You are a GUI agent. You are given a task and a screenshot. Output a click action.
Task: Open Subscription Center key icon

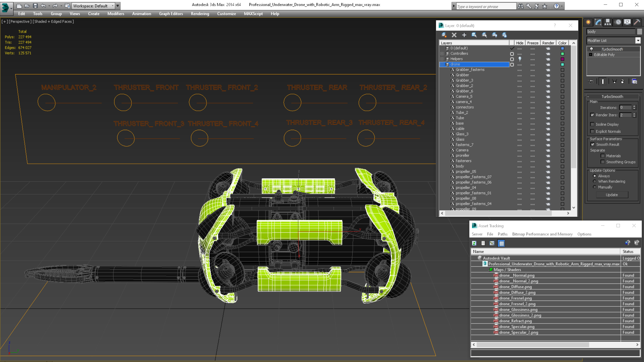click(x=529, y=6)
